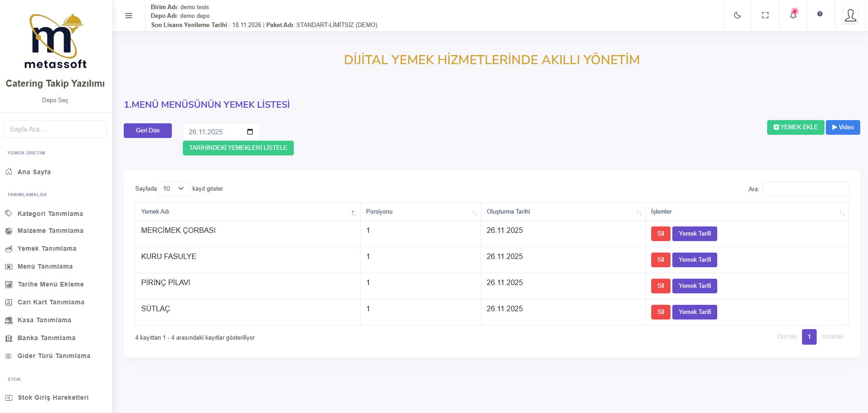Open the user profile avatar menu
The width and height of the screenshot is (868, 413).
(x=850, y=16)
